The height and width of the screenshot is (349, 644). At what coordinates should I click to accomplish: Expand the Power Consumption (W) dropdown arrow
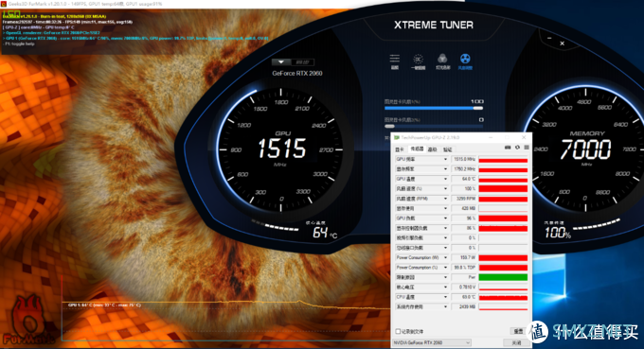pyautogui.click(x=445, y=257)
